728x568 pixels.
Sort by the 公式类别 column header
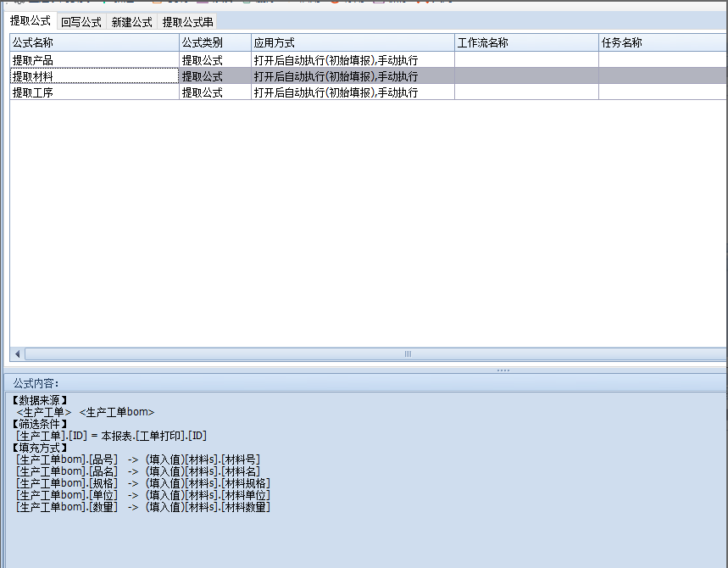214,42
